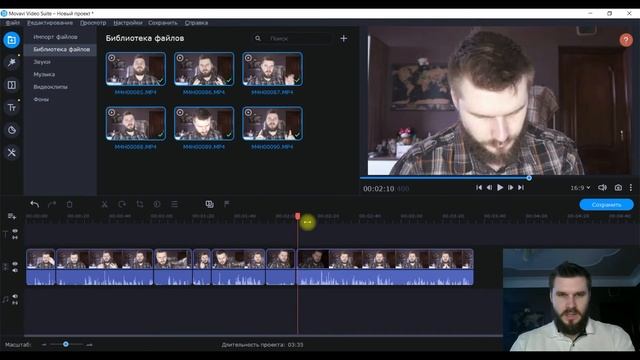Select Звуки in the side list

point(42,62)
